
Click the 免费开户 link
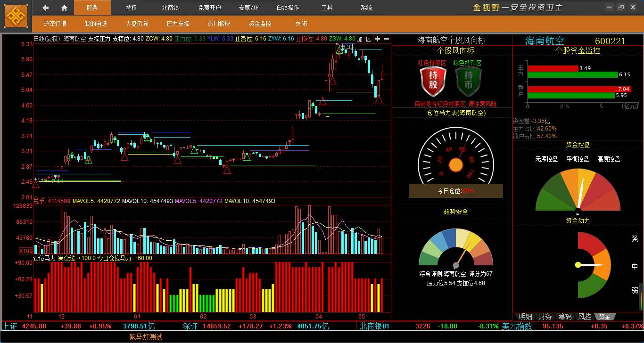209,8
